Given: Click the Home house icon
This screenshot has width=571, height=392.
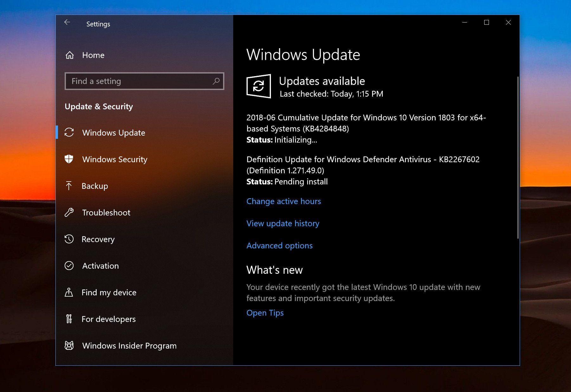Looking at the screenshot, I should pyautogui.click(x=70, y=55).
